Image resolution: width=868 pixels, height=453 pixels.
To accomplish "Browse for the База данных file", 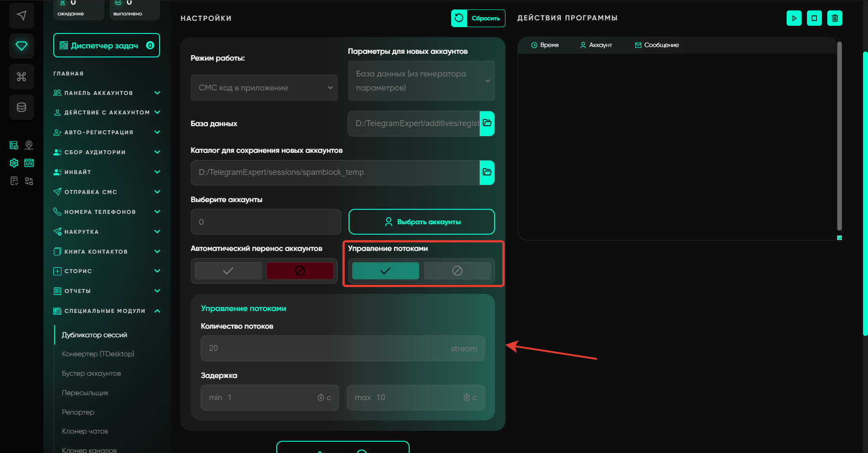I will (487, 123).
